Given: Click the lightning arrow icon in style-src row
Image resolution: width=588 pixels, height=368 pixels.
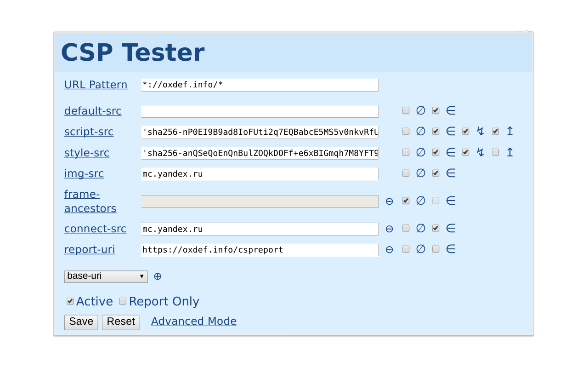Looking at the screenshot, I should point(481,152).
